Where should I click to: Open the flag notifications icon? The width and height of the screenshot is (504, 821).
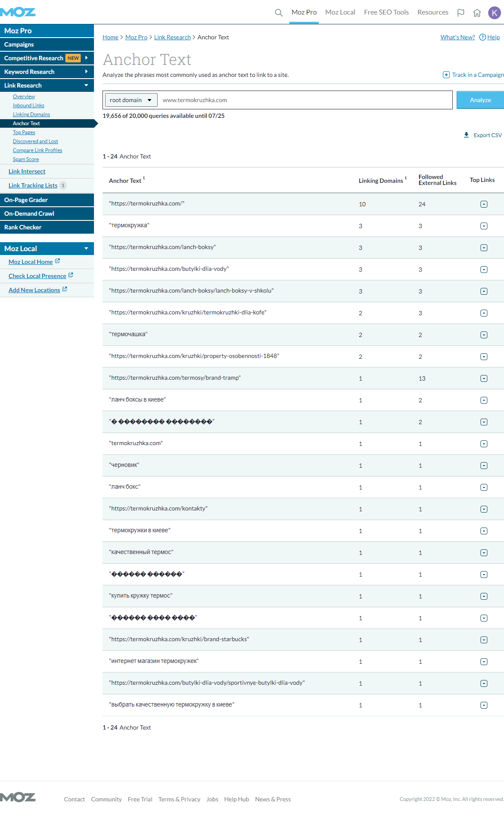(x=461, y=13)
